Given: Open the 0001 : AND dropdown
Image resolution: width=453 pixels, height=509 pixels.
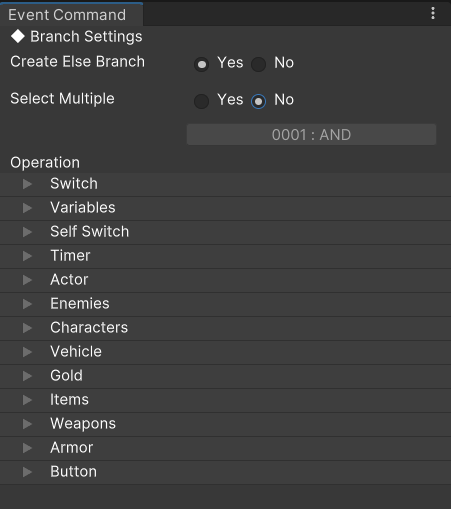Looking at the screenshot, I should coord(311,135).
